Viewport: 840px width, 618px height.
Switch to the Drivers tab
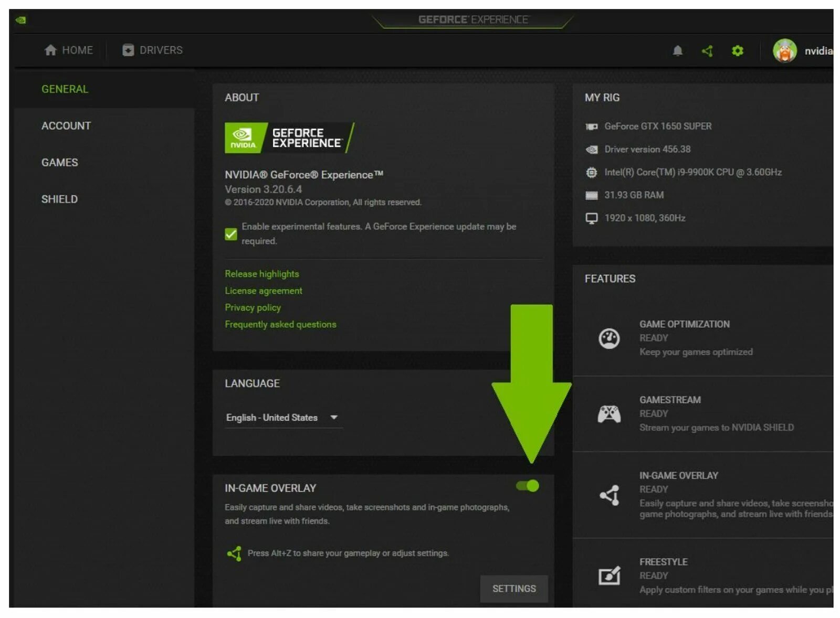tap(152, 50)
